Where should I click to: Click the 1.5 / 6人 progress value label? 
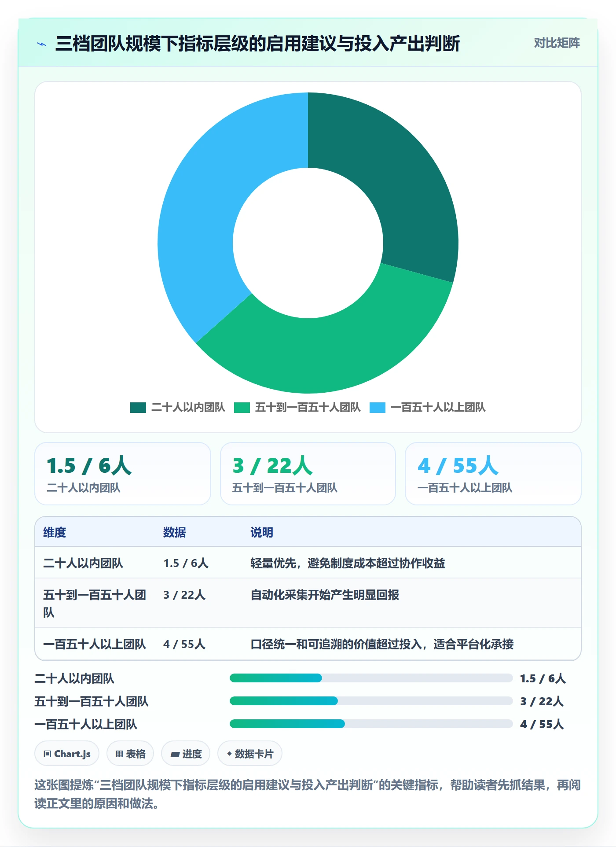click(x=543, y=678)
